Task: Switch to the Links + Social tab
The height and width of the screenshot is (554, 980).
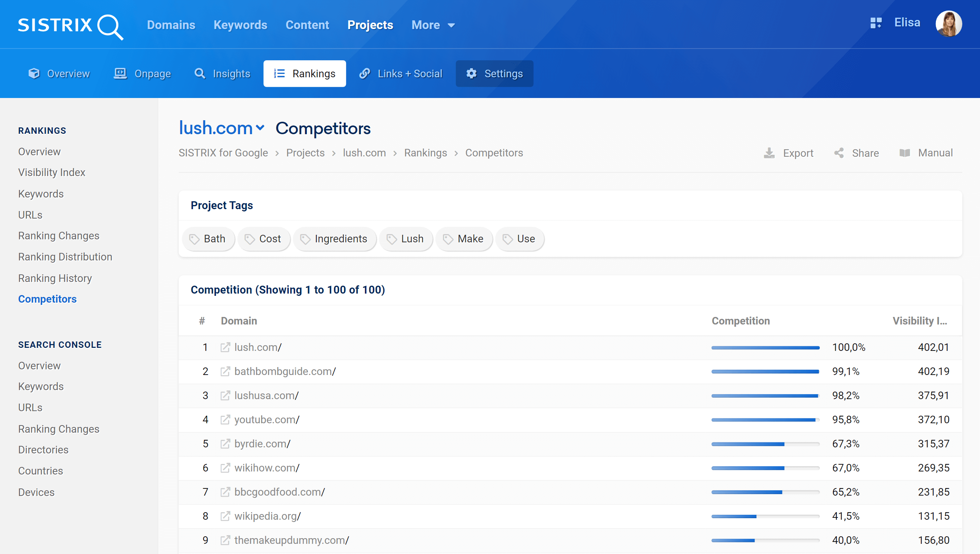Action: (401, 73)
